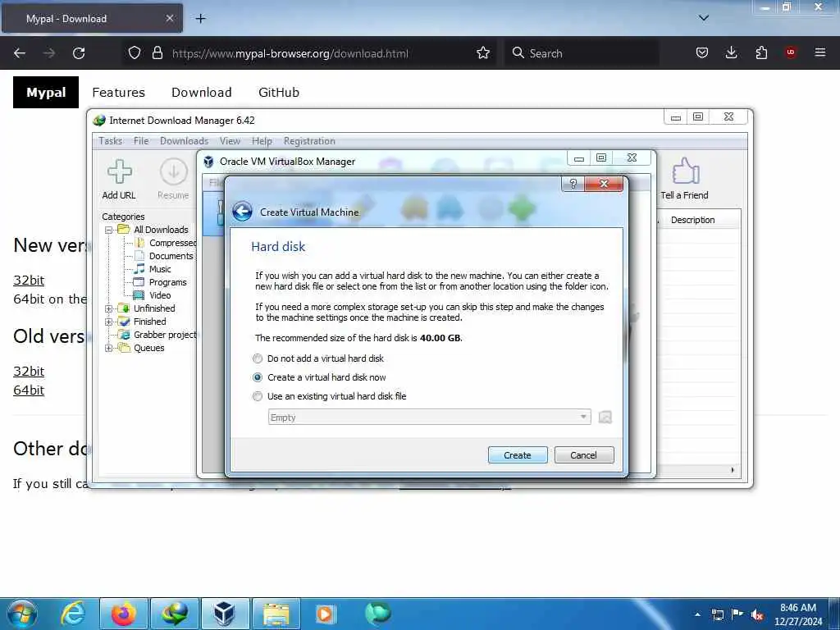
Task: Open the Windows Start menu orb
Action: tap(21, 614)
